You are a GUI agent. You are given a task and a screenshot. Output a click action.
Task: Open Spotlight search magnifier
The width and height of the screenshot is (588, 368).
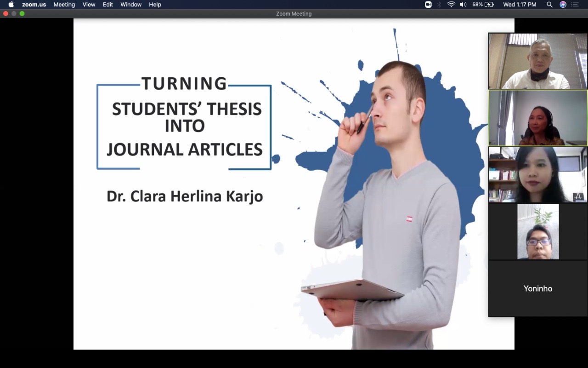tap(549, 5)
